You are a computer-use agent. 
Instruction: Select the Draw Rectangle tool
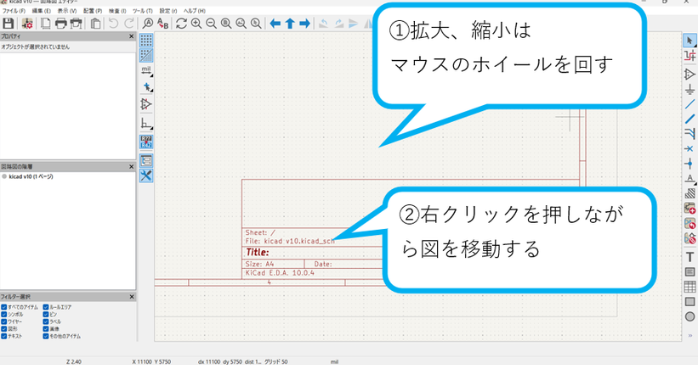point(690,301)
